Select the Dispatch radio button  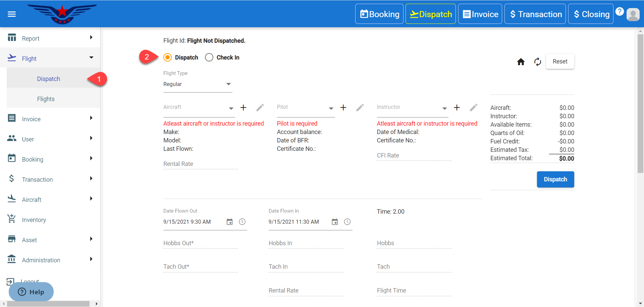coord(168,57)
